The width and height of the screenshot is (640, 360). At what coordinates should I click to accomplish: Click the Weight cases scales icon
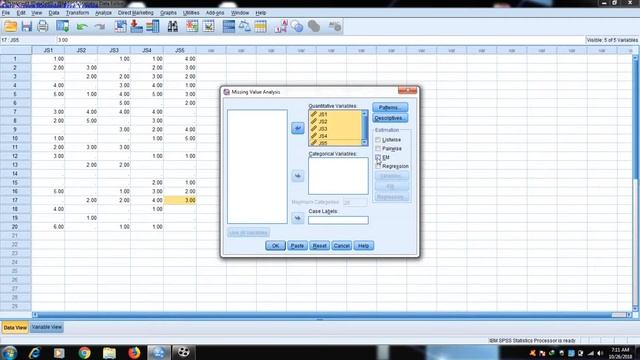pyautogui.click(x=244, y=27)
